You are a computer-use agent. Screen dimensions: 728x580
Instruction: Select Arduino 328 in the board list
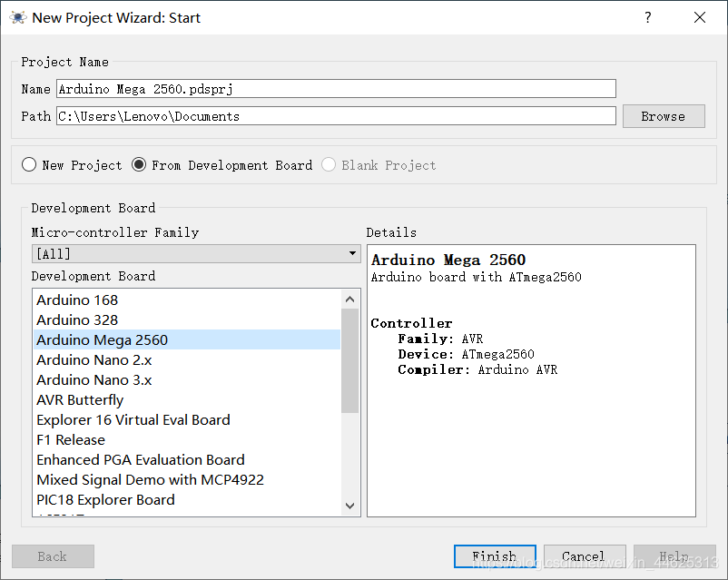pos(187,319)
